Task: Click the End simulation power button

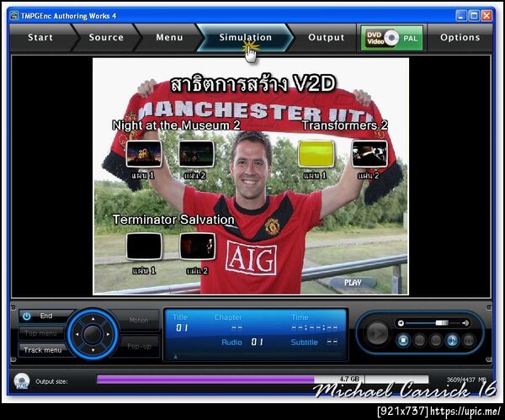Action: click(x=45, y=316)
